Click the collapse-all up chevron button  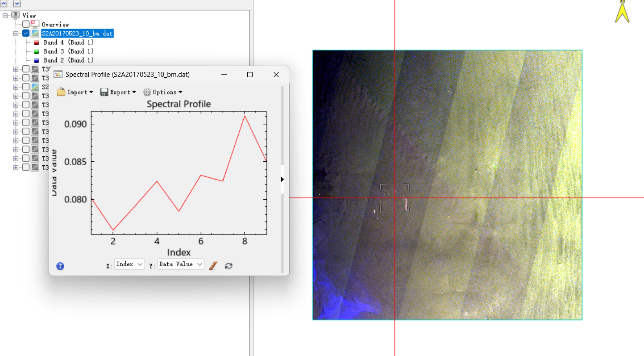(4, 3)
